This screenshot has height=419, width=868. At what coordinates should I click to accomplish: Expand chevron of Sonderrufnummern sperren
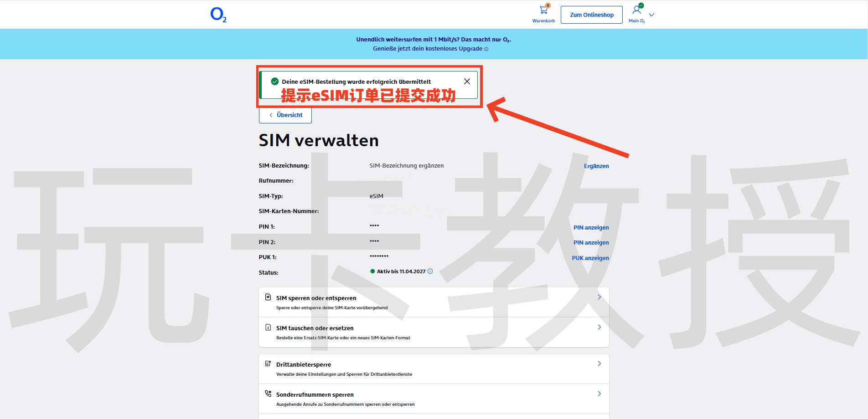click(x=599, y=393)
